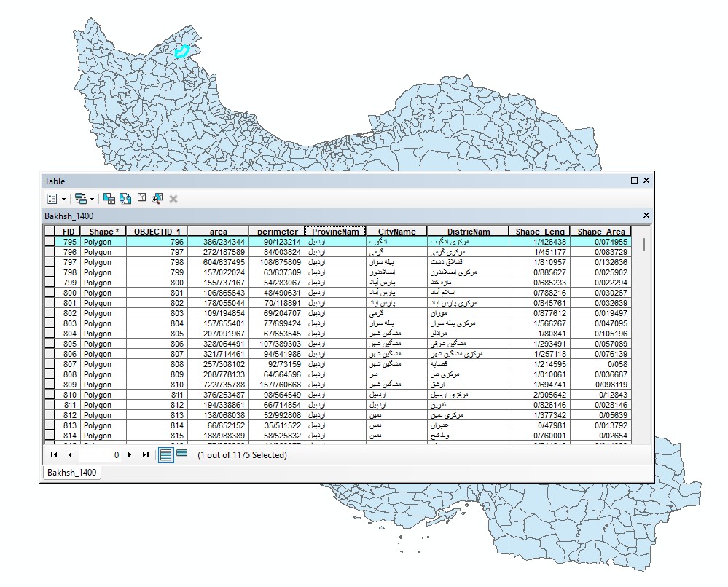This screenshot has width=728, height=587.
Task: Select the Bakhsh_1400 tab at bottom
Action: tap(72, 473)
